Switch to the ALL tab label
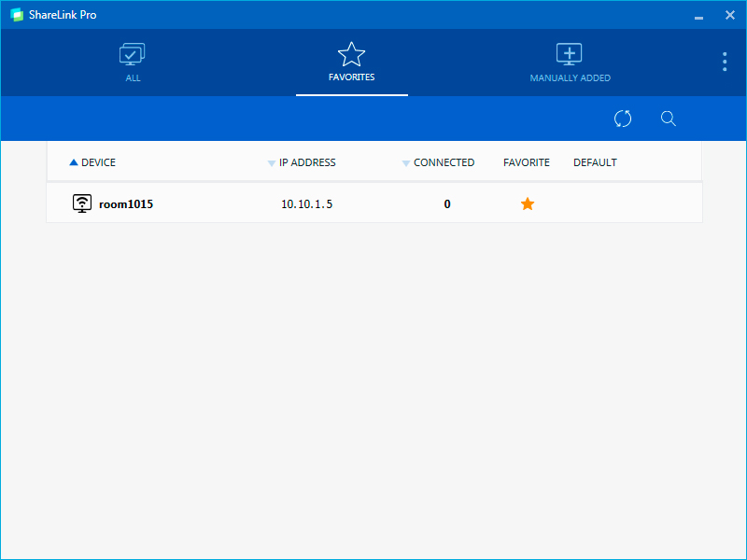 pos(133,78)
